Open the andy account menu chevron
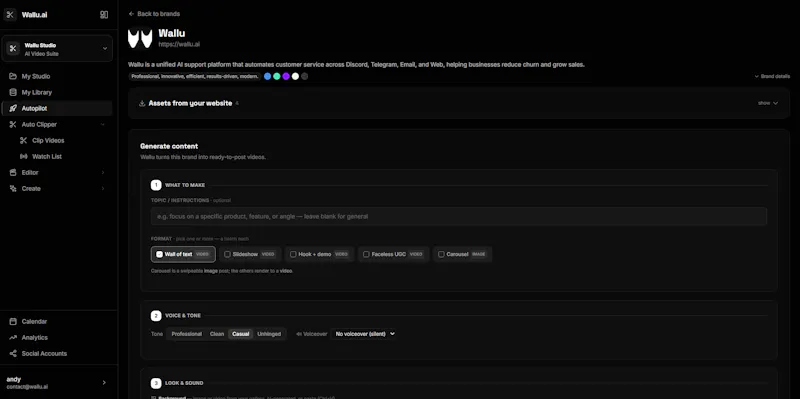 point(104,383)
